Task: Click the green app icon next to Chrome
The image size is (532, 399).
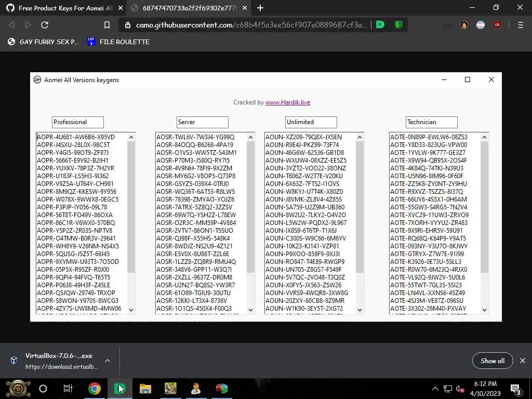Action: pyautogui.click(x=119, y=389)
